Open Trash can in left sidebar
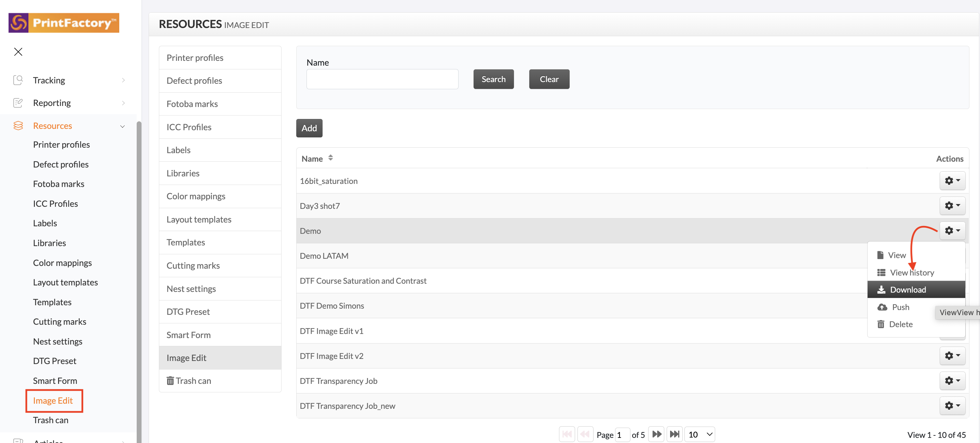 (51, 420)
